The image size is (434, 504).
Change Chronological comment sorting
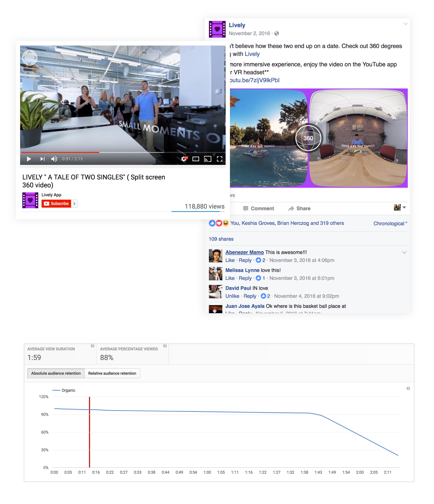pyautogui.click(x=390, y=224)
